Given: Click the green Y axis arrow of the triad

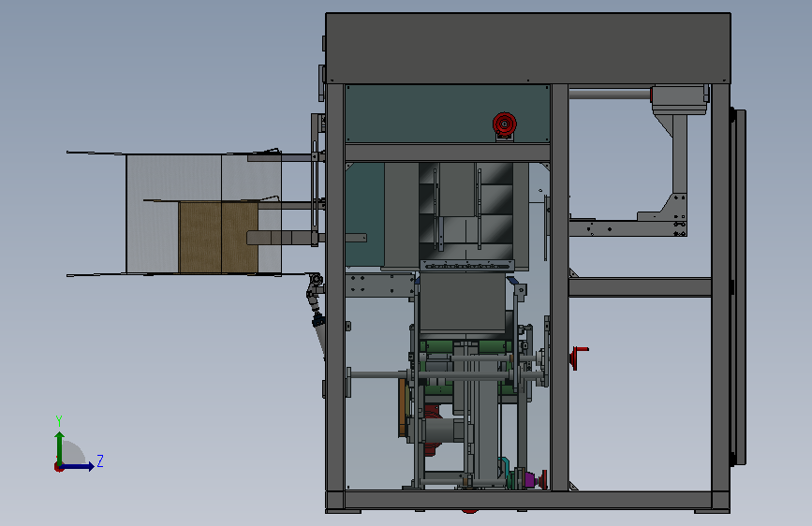Looking at the screenshot, I should pyautogui.click(x=60, y=449).
